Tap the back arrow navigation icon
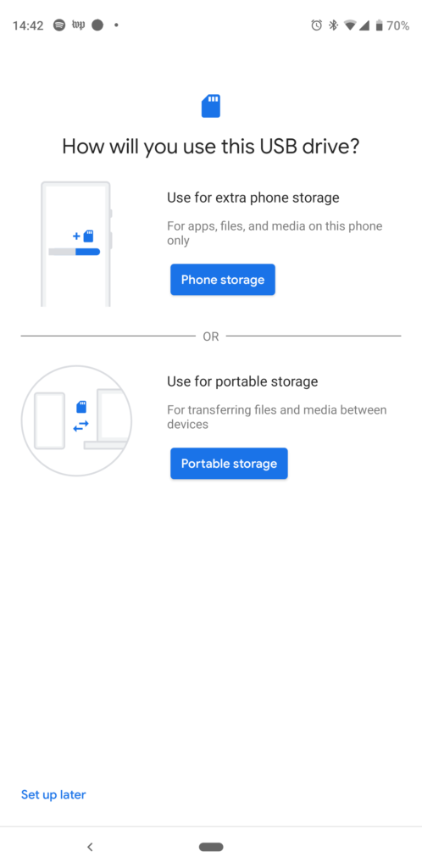 (x=90, y=847)
